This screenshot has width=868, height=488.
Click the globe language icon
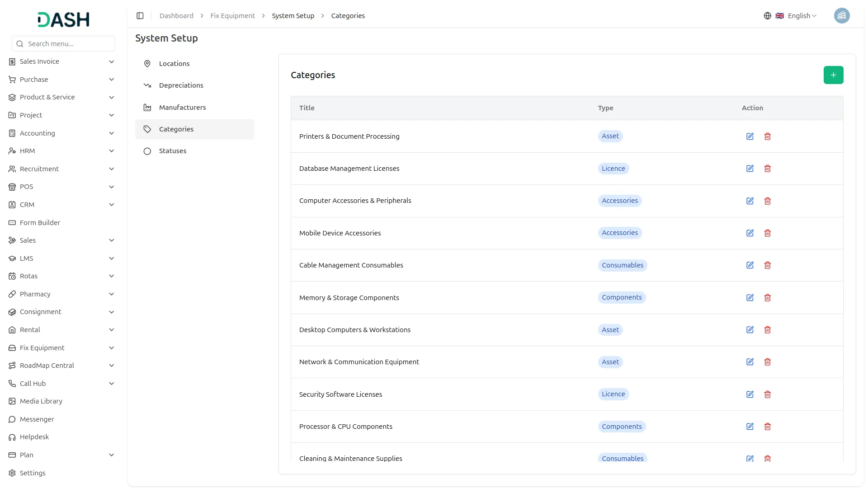[x=767, y=16]
